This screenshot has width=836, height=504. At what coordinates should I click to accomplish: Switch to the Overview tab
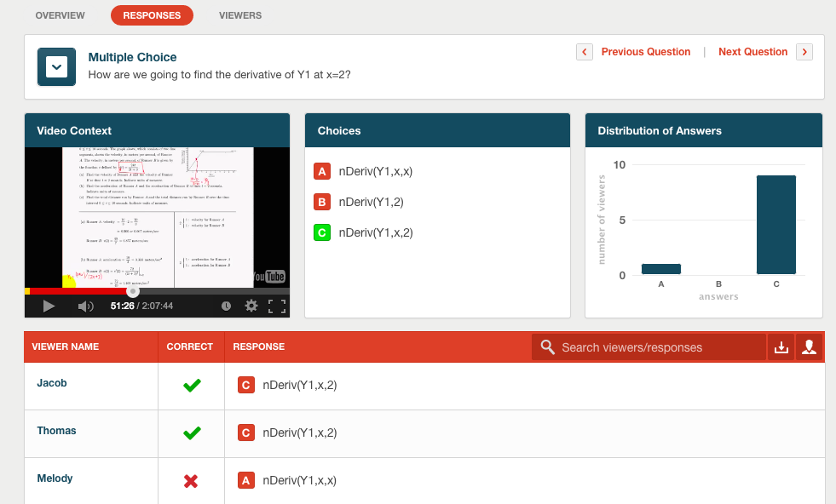tap(60, 15)
